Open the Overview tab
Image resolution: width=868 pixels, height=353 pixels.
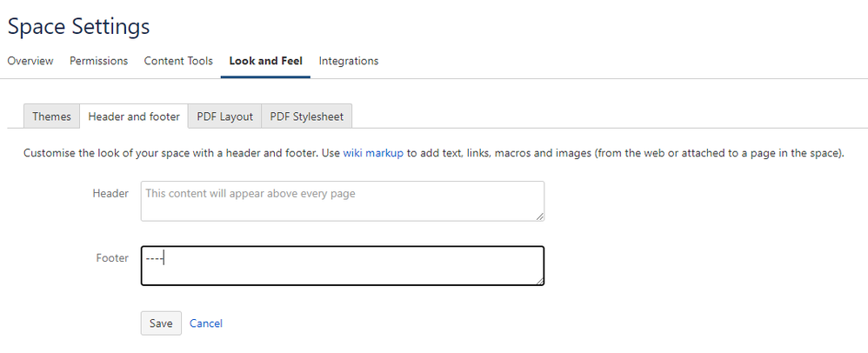click(x=30, y=61)
